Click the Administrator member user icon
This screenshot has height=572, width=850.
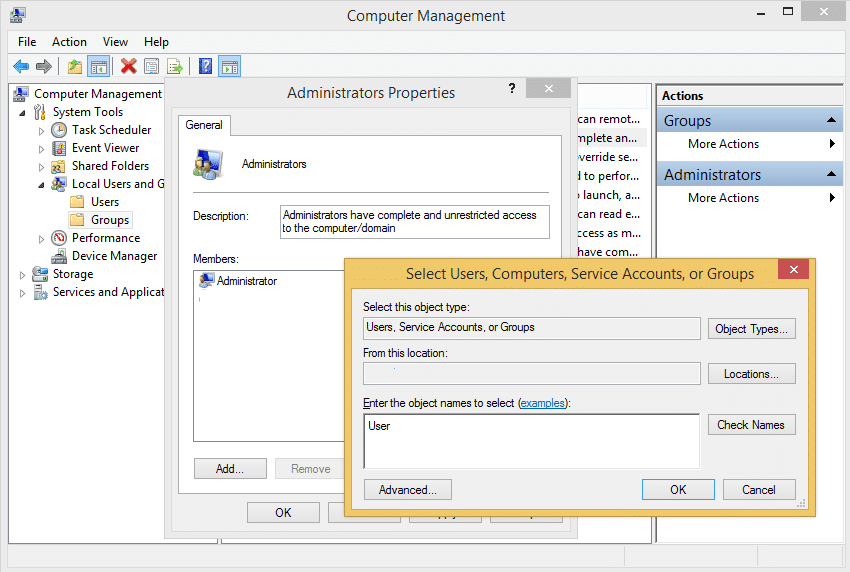pos(207,280)
